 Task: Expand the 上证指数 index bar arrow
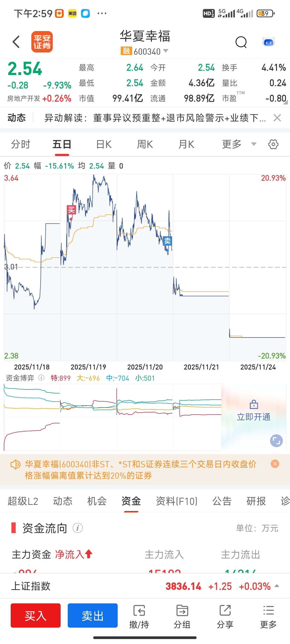point(277,586)
